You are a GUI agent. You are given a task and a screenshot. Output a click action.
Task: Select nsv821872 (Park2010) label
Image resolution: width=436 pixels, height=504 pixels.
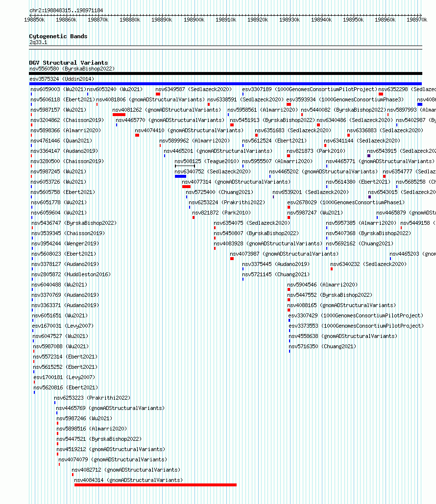coord(221,213)
